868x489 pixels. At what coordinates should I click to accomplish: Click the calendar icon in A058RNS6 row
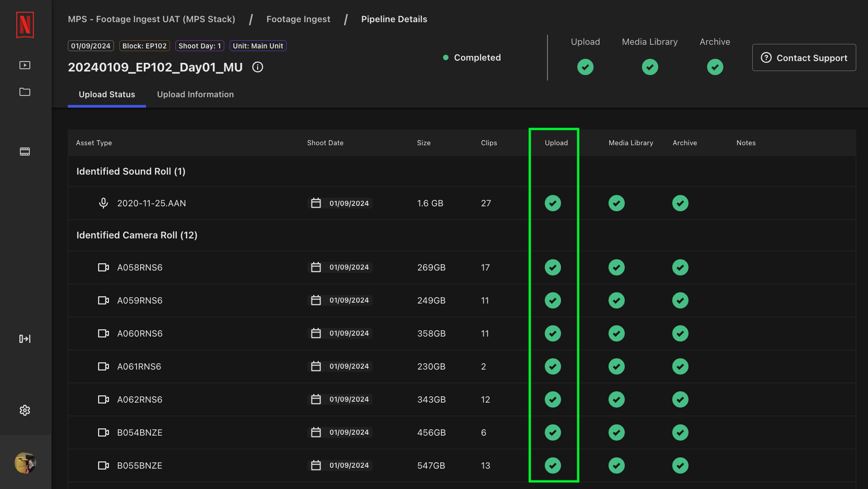(x=316, y=267)
